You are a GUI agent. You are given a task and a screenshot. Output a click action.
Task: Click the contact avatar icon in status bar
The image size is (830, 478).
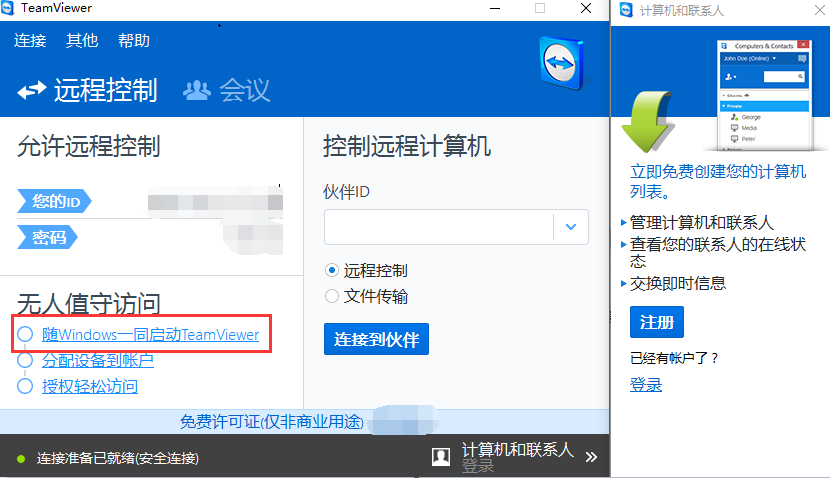[441, 456]
